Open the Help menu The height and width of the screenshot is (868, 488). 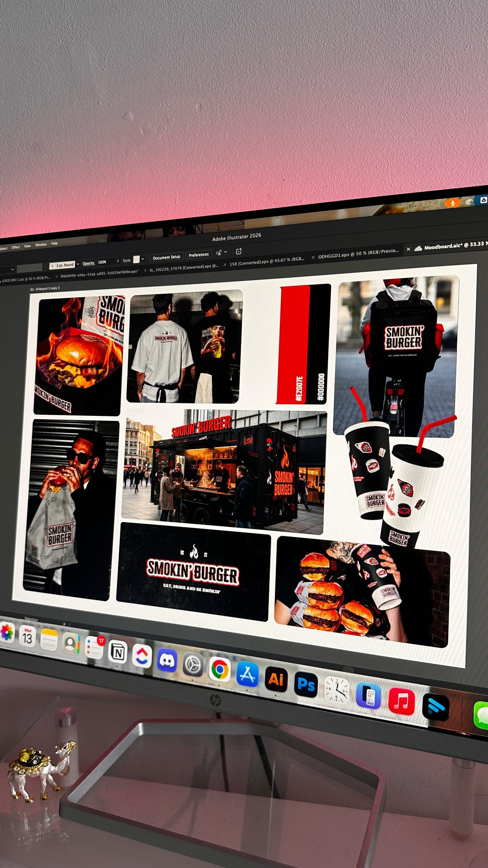[x=55, y=244]
